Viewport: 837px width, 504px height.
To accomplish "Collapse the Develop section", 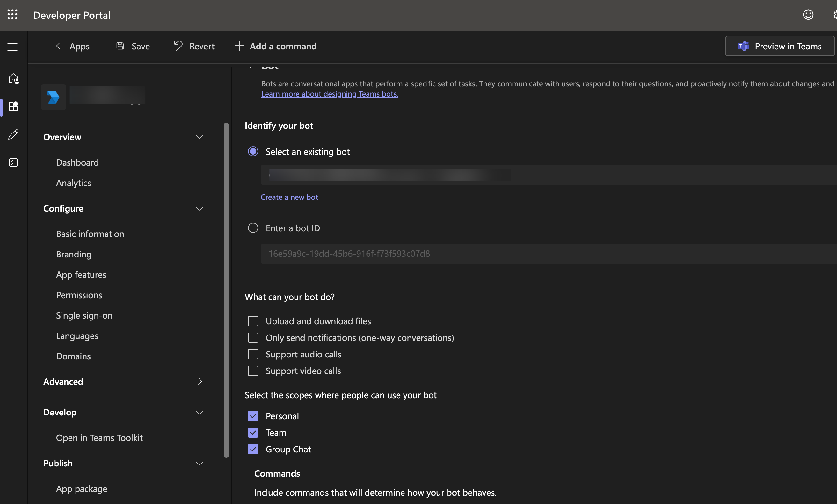I will pos(200,412).
